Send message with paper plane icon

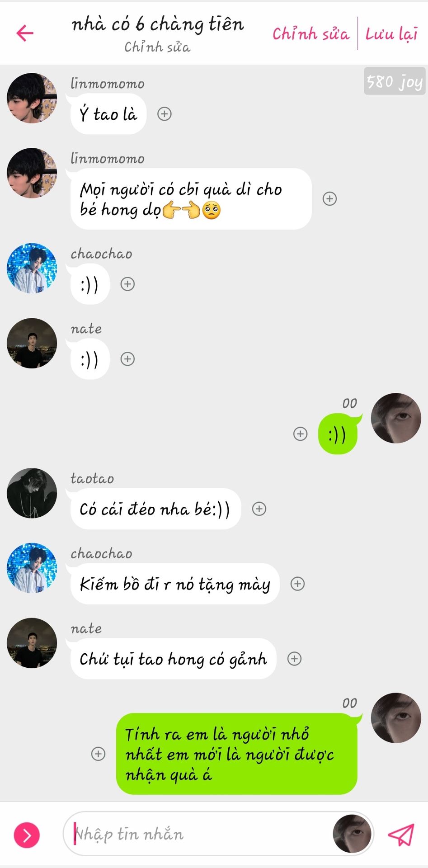(x=401, y=834)
